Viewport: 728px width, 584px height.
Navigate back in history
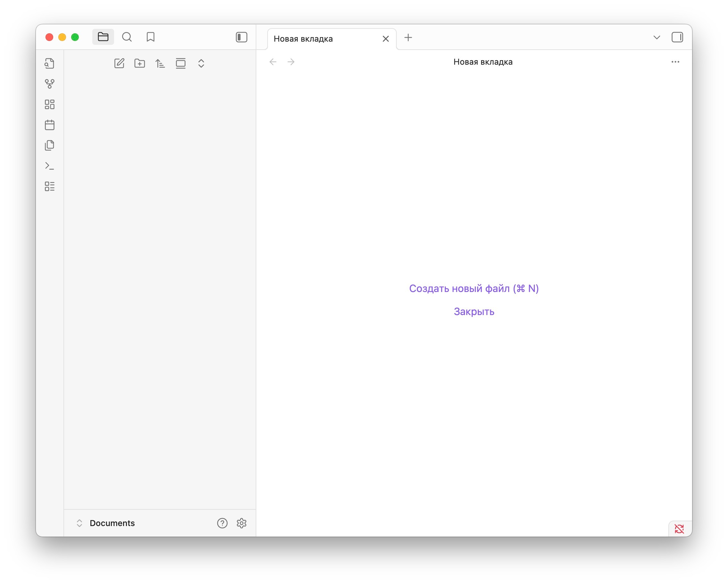(x=273, y=62)
